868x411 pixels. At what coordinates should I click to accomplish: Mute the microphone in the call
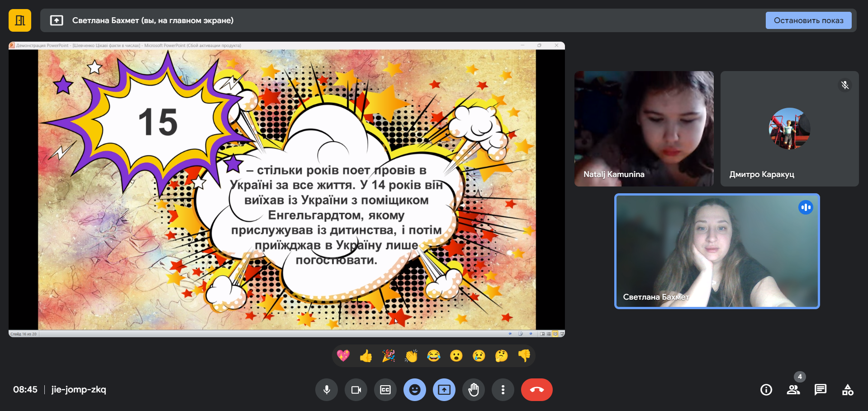(327, 390)
